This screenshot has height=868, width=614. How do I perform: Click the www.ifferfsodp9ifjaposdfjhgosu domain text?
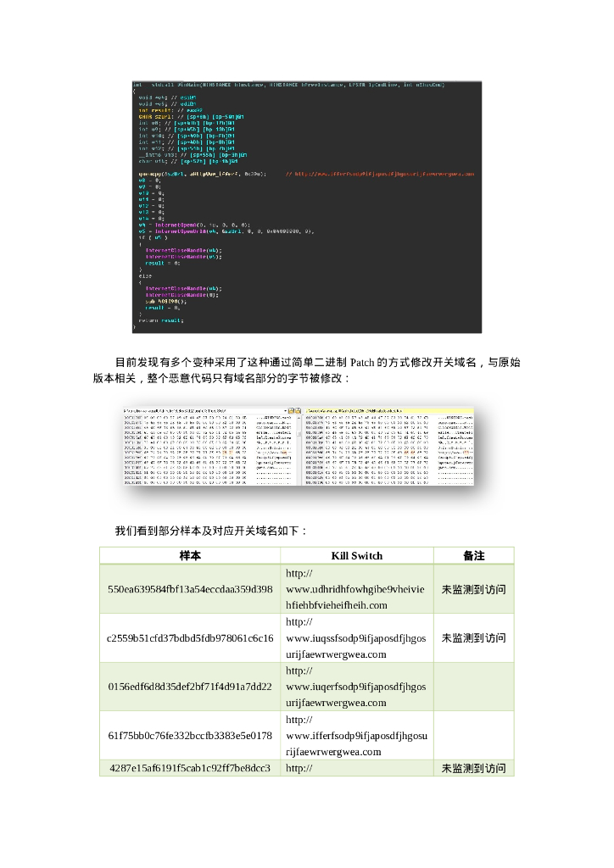tap(356, 736)
